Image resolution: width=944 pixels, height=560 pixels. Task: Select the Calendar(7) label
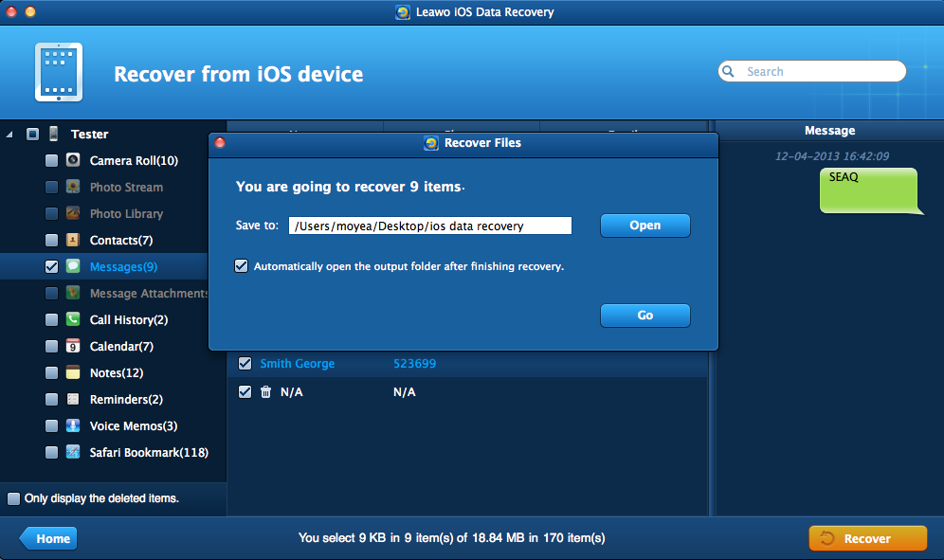coord(121,346)
